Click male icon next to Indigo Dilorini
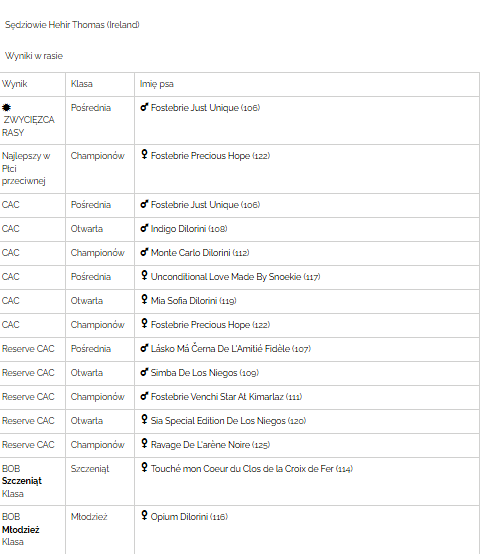Image resolution: width=480 pixels, height=554 pixels. pyautogui.click(x=144, y=228)
